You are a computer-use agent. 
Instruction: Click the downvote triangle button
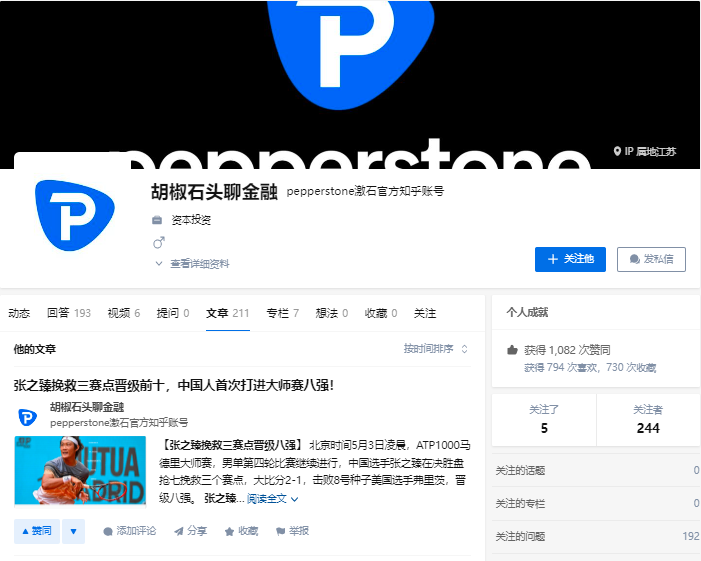coord(73,531)
